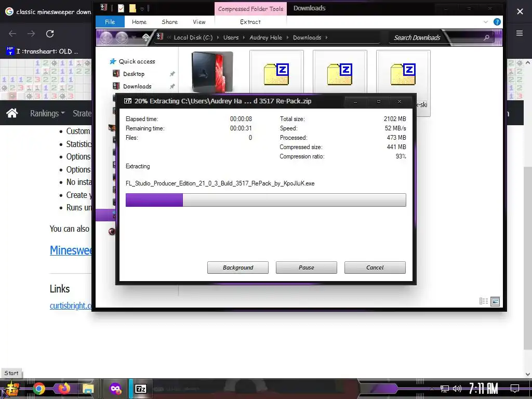
Task: Click Local Disk (C:) in address bar
Action: (x=193, y=37)
